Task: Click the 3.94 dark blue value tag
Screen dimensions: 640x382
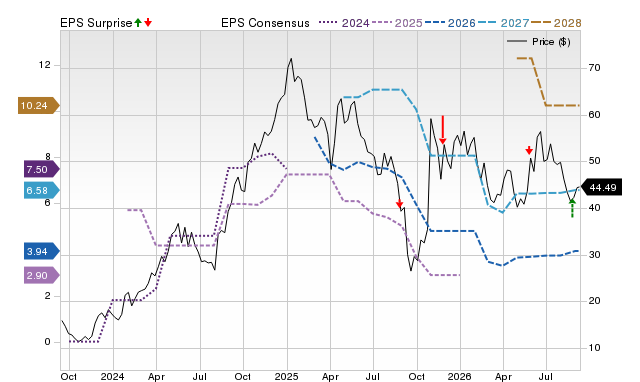Action: pyautogui.click(x=42, y=251)
